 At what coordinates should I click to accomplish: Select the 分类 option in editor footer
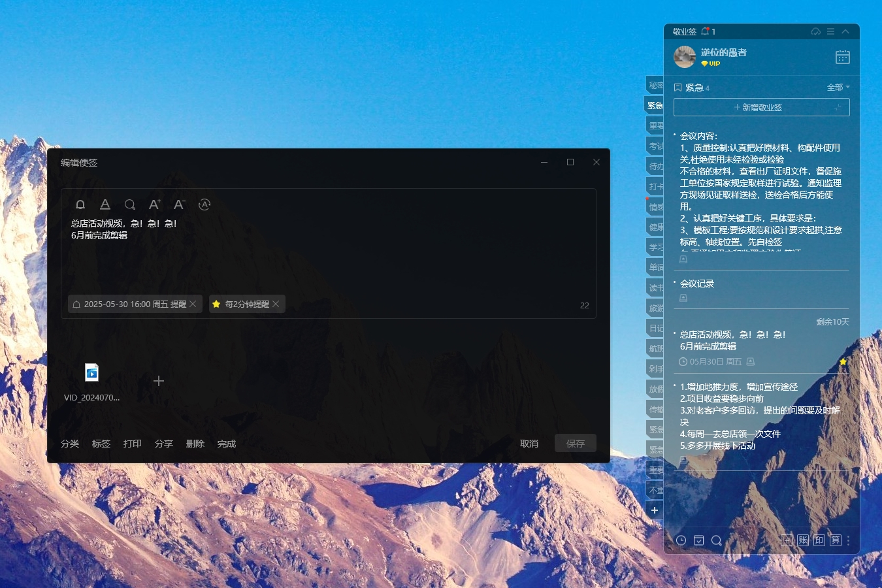[70, 444]
